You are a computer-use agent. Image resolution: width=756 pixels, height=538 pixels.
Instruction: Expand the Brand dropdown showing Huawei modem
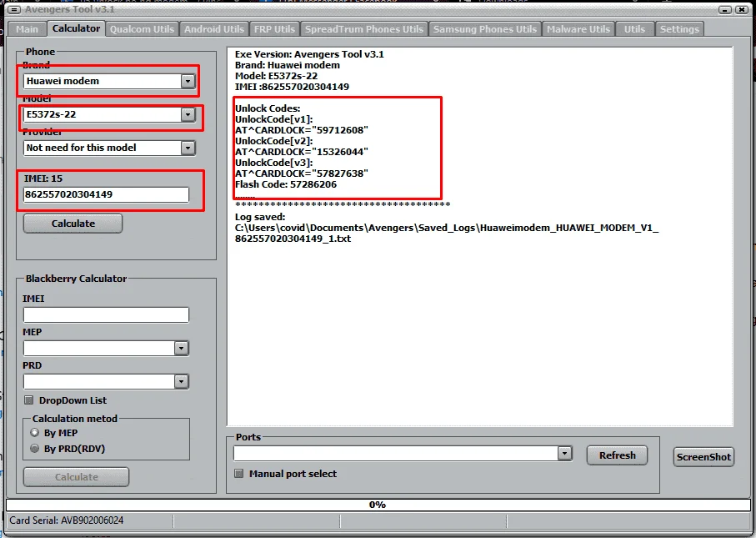coord(188,81)
